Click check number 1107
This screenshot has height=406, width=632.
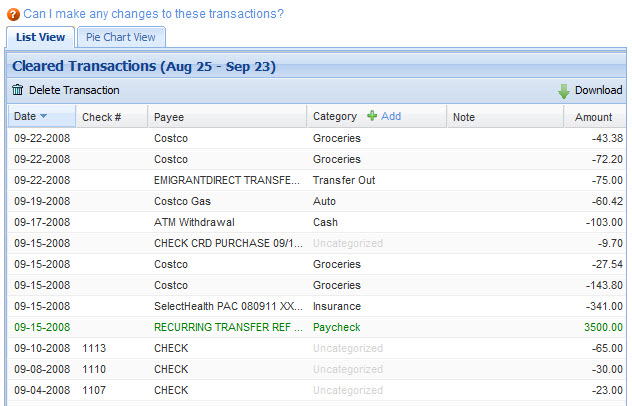point(94,390)
